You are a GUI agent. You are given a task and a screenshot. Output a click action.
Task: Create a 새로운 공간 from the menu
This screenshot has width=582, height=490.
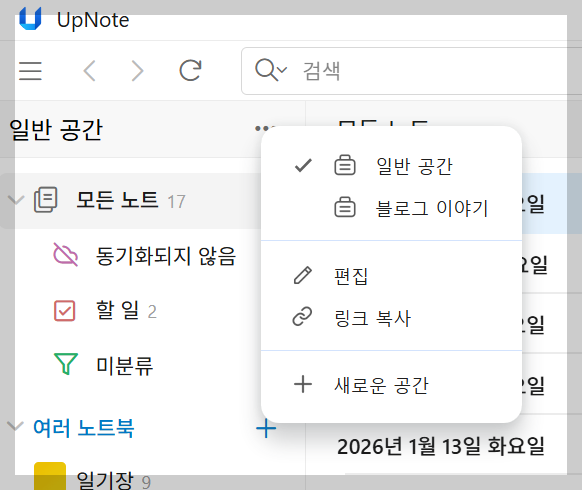coord(392,385)
